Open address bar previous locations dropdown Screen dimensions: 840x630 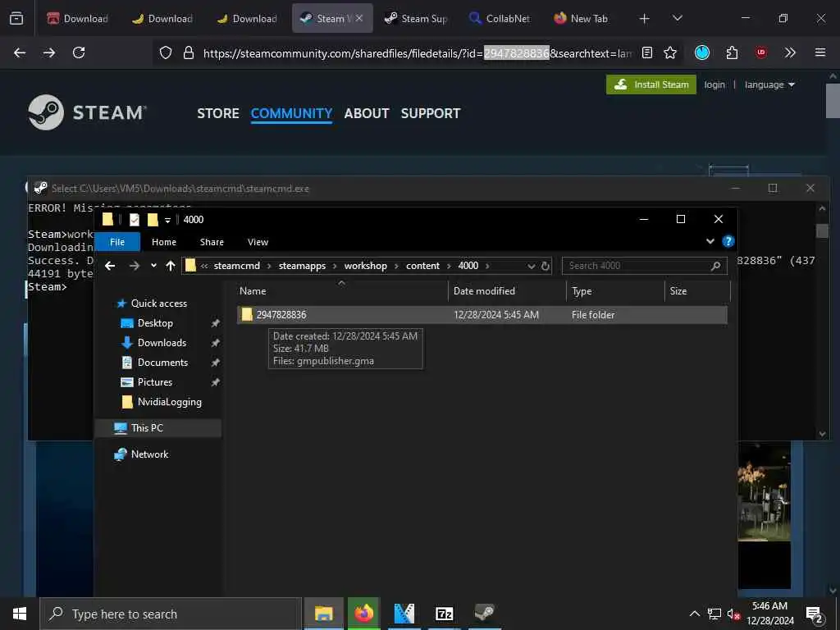531,267
